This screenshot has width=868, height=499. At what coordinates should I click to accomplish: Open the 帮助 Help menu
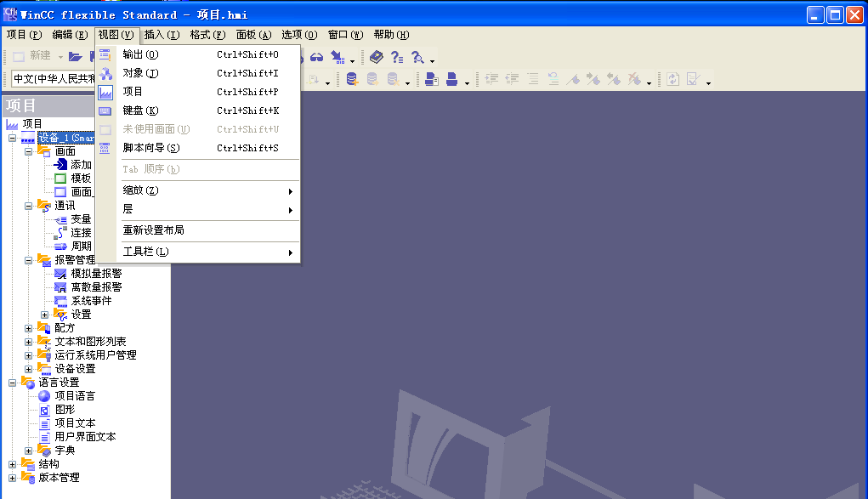point(391,35)
